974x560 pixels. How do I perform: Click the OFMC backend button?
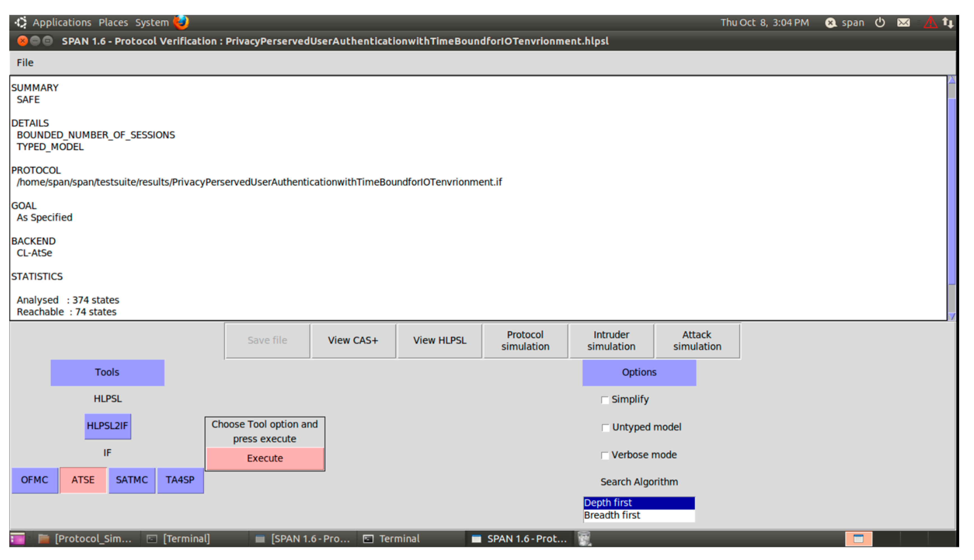point(35,480)
